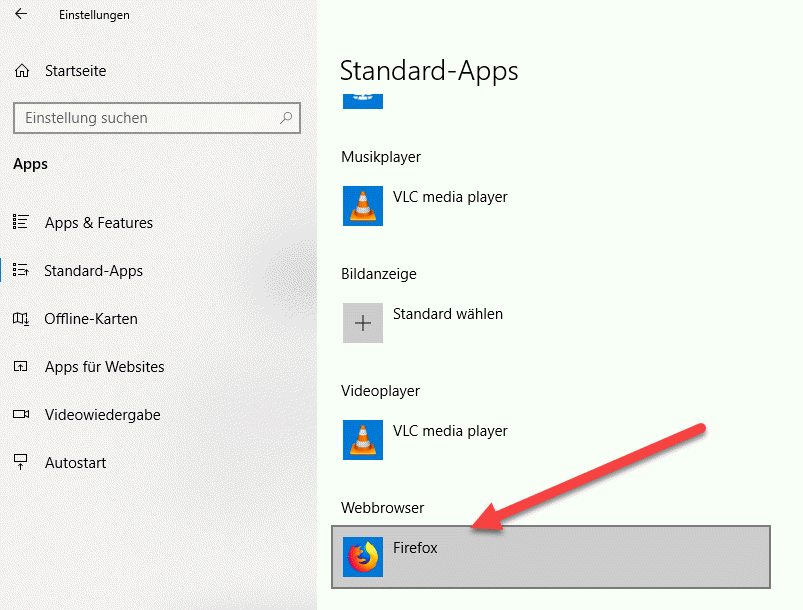Click the Videowiedergabe camera icon
The image size is (803, 610).
pos(21,414)
